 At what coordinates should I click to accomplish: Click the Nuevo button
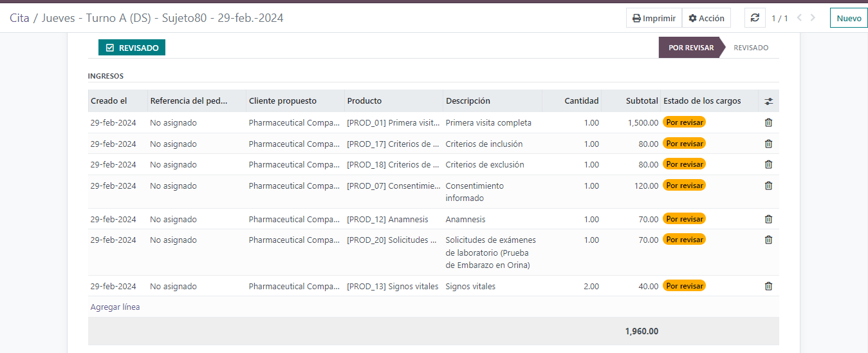tap(848, 18)
